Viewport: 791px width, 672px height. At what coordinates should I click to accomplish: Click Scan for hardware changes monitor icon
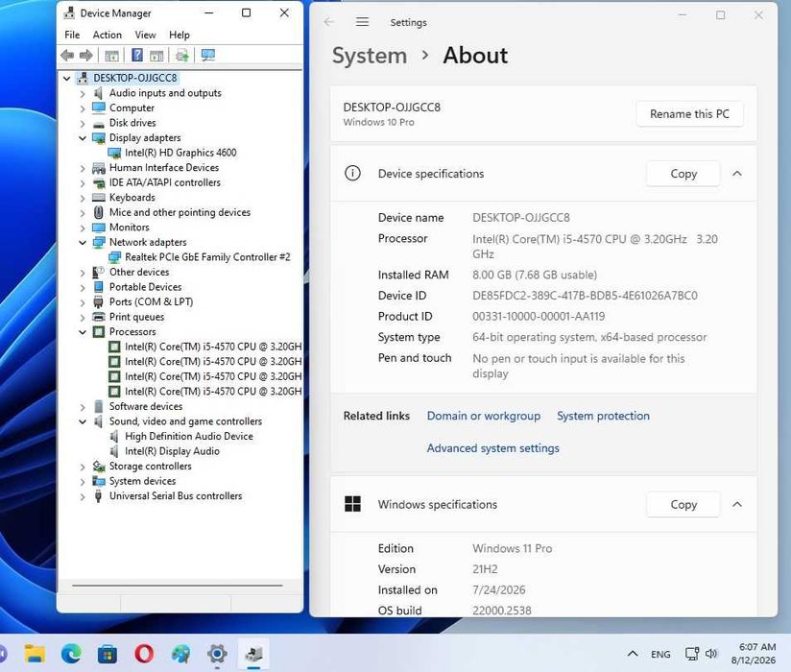tap(207, 55)
